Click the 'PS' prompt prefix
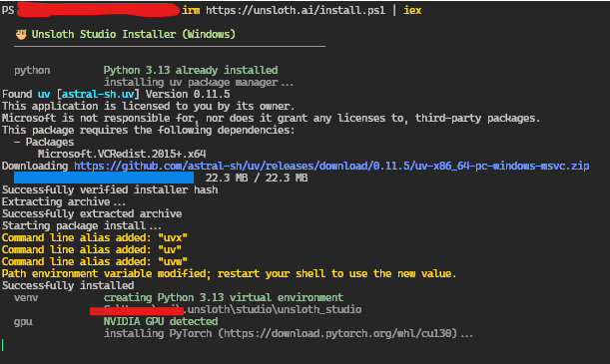 (x=8, y=11)
